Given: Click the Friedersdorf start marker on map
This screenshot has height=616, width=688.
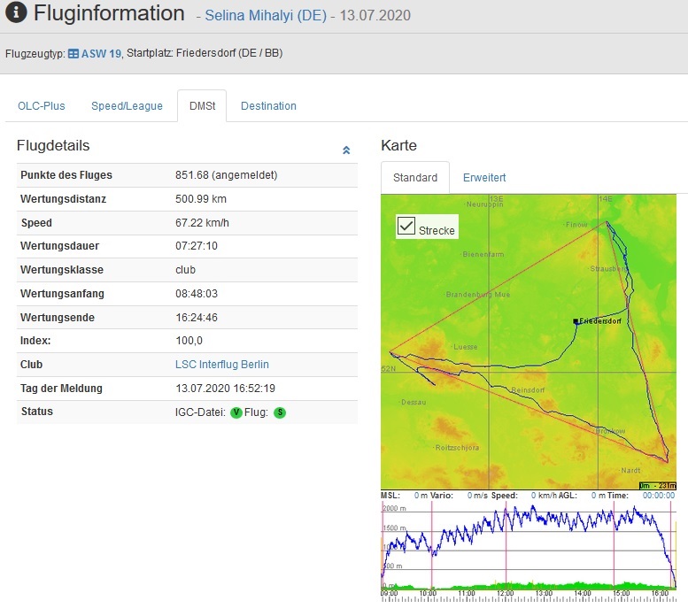Looking at the screenshot, I should coord(576,321).
